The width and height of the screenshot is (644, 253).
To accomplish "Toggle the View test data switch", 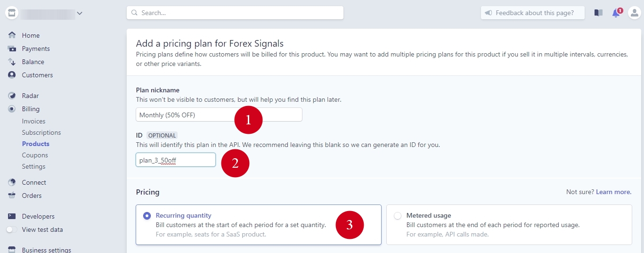I will (x=12, y=230).
